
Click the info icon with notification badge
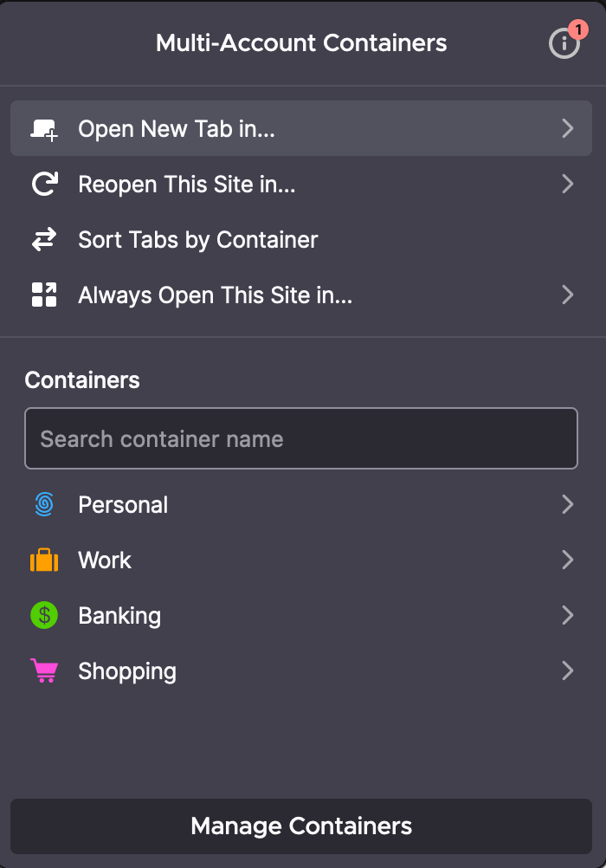(565, 42)
